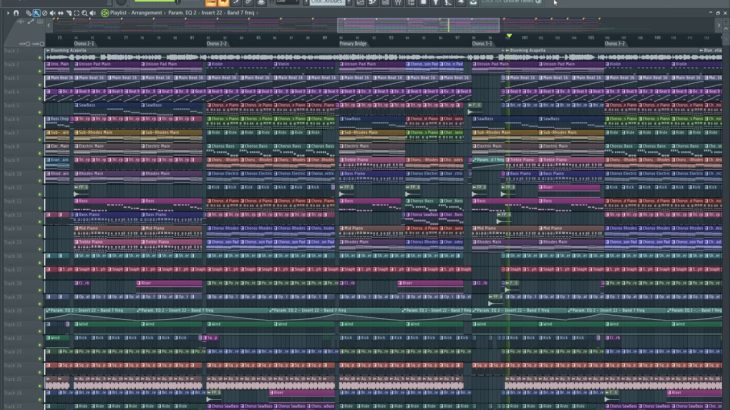Select the Track 6 header label
Image resolution: width=730 pixels, height=410 pixels.
click(13, 119)
